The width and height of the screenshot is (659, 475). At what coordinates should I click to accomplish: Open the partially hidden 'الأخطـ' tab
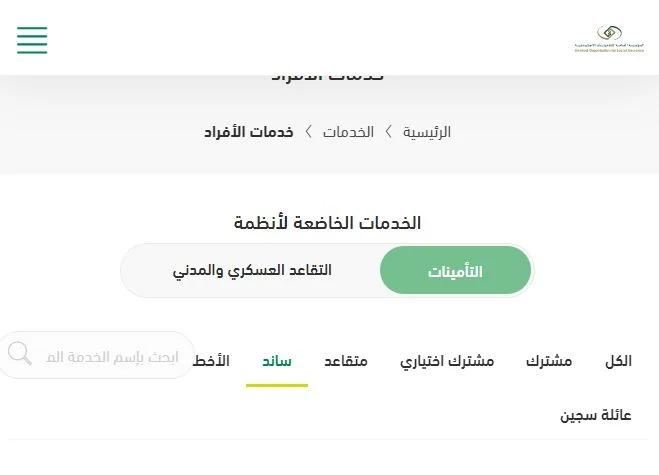211,361
